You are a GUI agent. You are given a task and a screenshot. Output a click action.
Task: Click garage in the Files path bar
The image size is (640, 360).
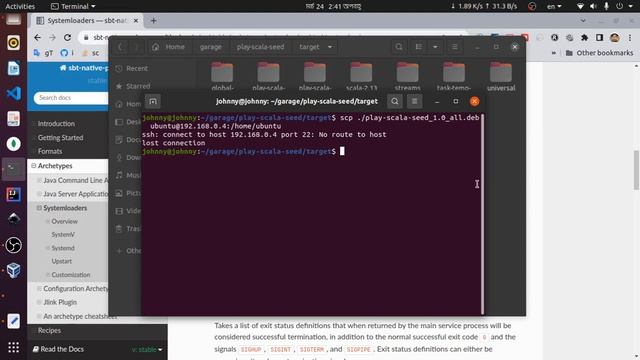click(x=211, y=47)
